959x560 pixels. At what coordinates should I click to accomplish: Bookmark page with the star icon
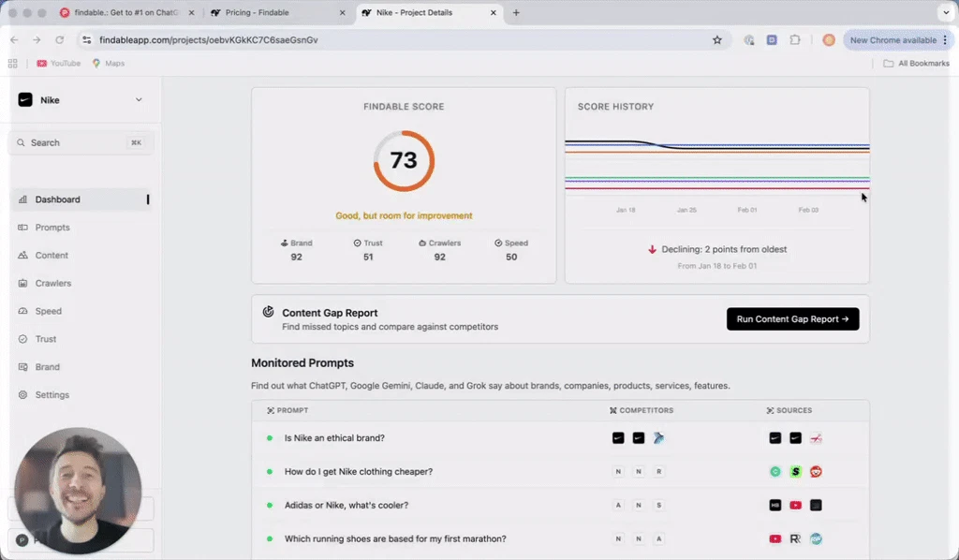(716, 39)
